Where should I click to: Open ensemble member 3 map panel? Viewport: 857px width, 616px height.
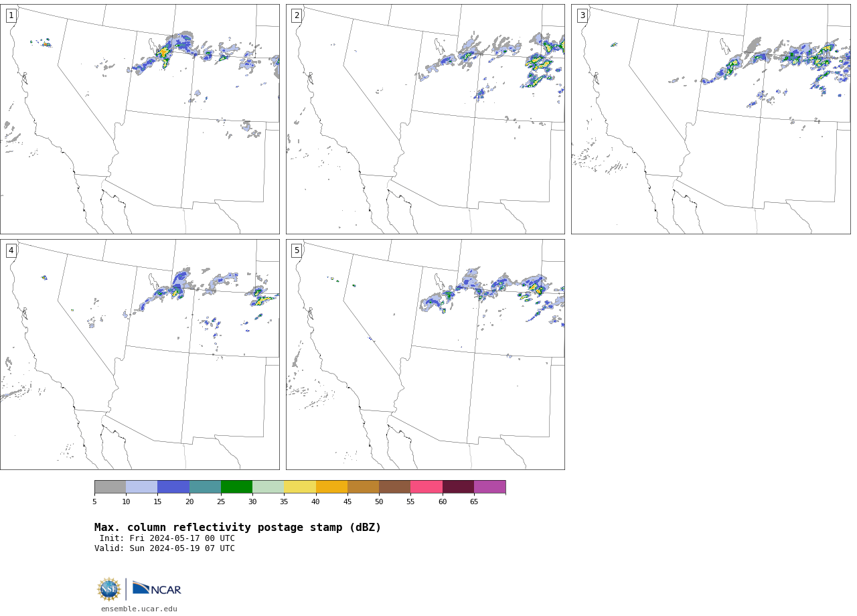(710, 119)
